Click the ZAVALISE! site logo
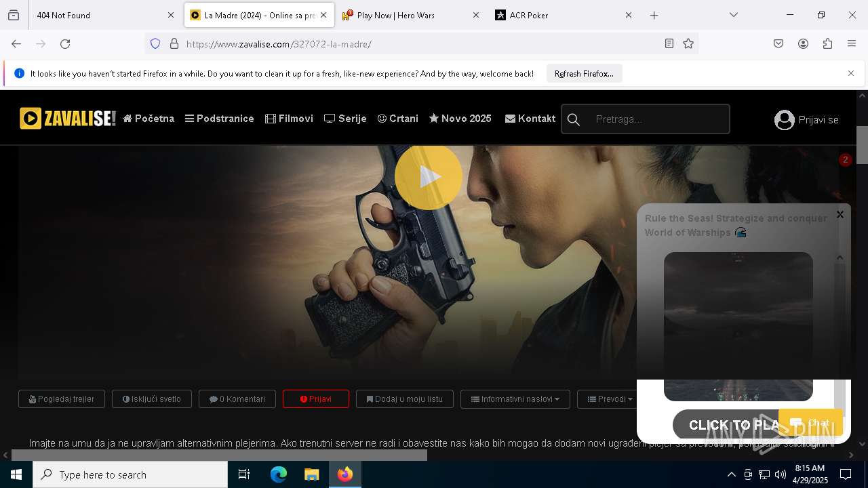Viewport: 868px width, 488px height. (68, 119)
